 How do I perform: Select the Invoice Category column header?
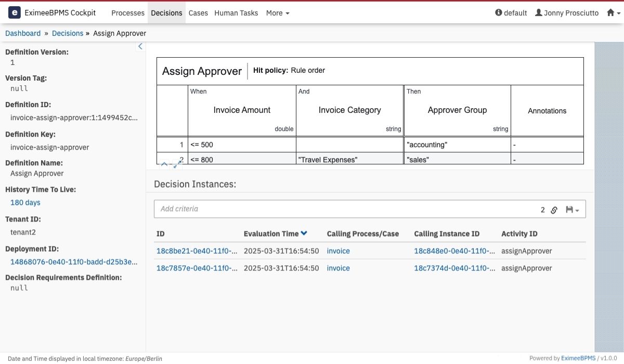[x=350, y=110]
